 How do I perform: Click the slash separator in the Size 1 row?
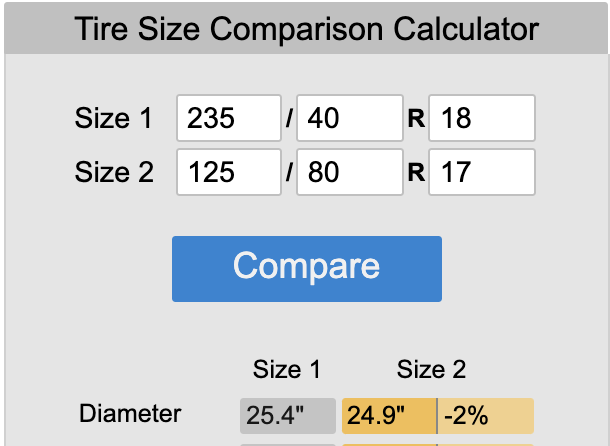pos(289,118)
